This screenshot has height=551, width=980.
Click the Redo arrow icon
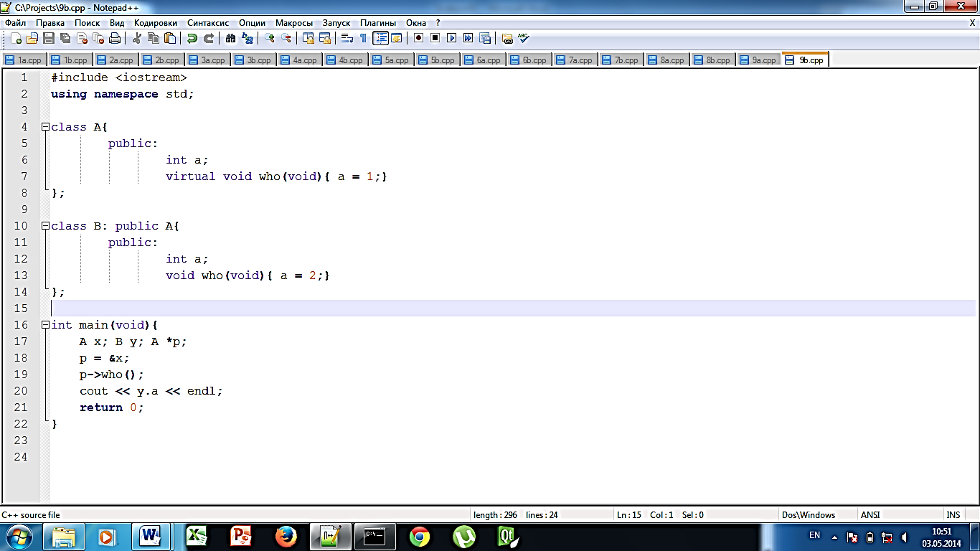209,38
